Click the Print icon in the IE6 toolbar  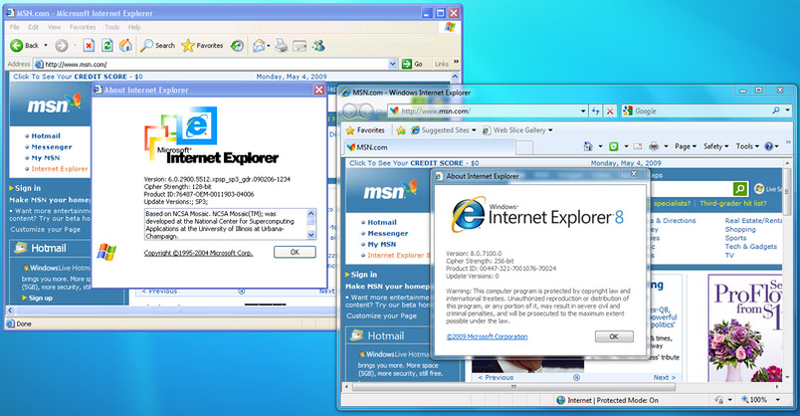[281, 45]
